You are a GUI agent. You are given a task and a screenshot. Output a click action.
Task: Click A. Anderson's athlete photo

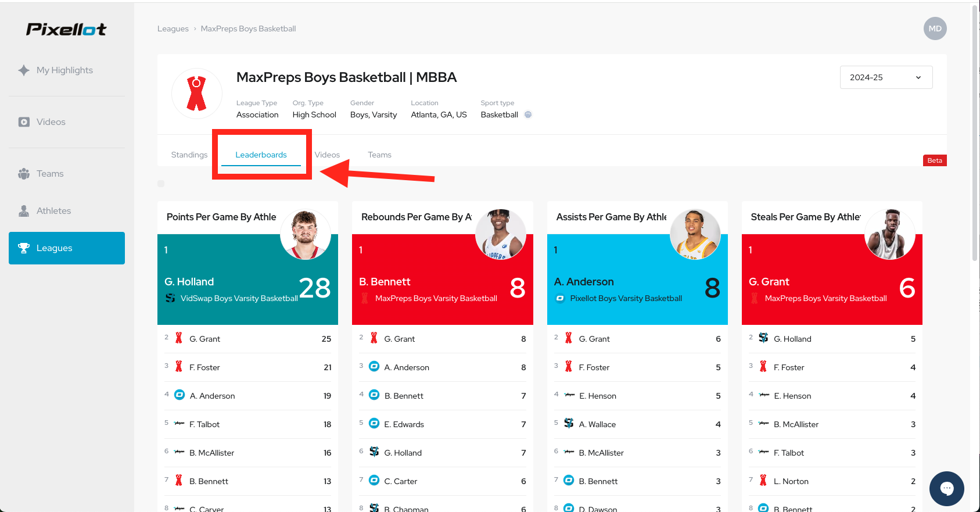tap(695, 234)
